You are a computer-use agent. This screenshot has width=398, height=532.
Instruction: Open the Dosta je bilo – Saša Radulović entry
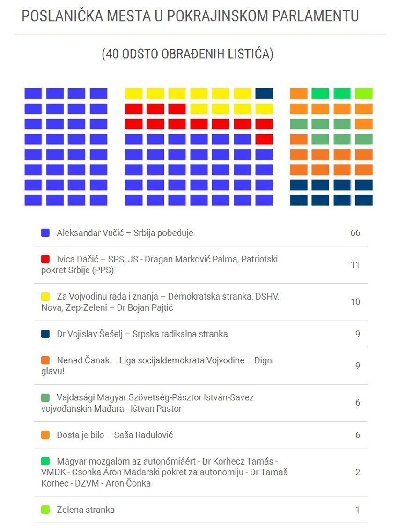(115, 435)
